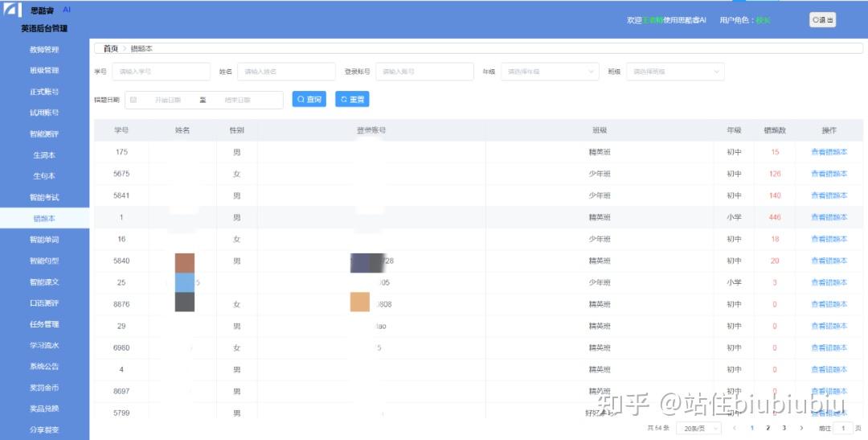Focus the 登录账号 account input
868x440 pixels.
point(424,72)
